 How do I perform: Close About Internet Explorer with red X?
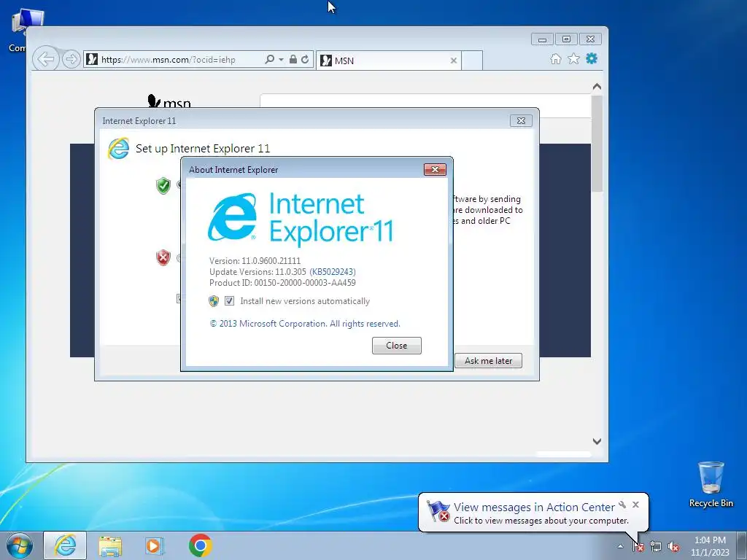pos(435,169)
